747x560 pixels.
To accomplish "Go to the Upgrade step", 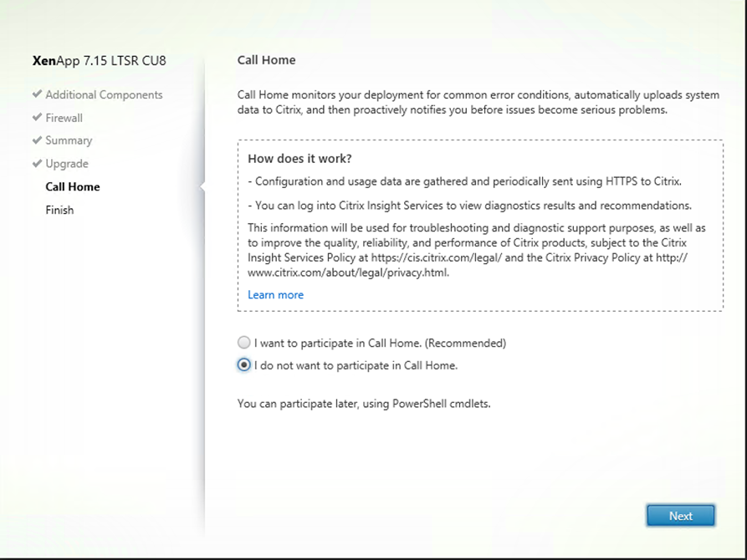I will pos(67,164).
